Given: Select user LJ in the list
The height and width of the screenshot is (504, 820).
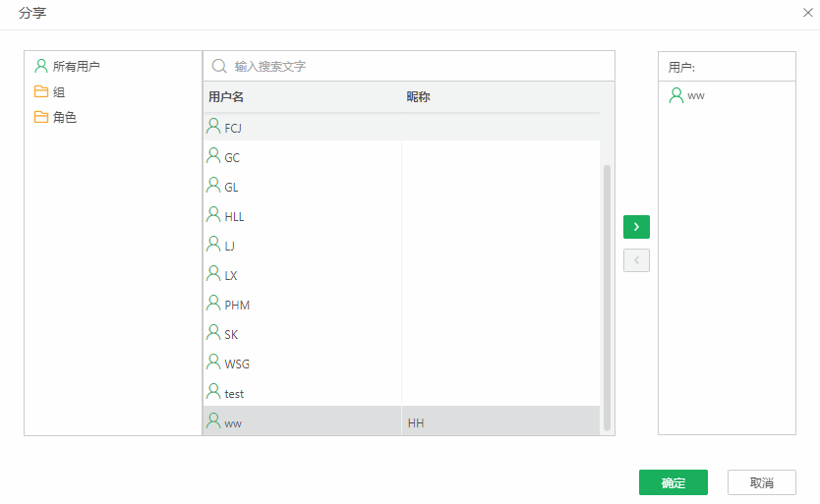Looking at the screenshot, I should [x=401, y=246].
